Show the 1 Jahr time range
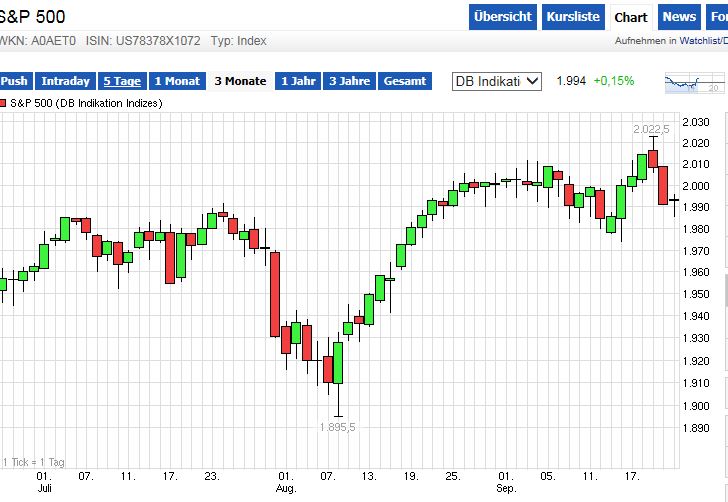Viewport: 728px width, 502px height. (x=298, y=81)
